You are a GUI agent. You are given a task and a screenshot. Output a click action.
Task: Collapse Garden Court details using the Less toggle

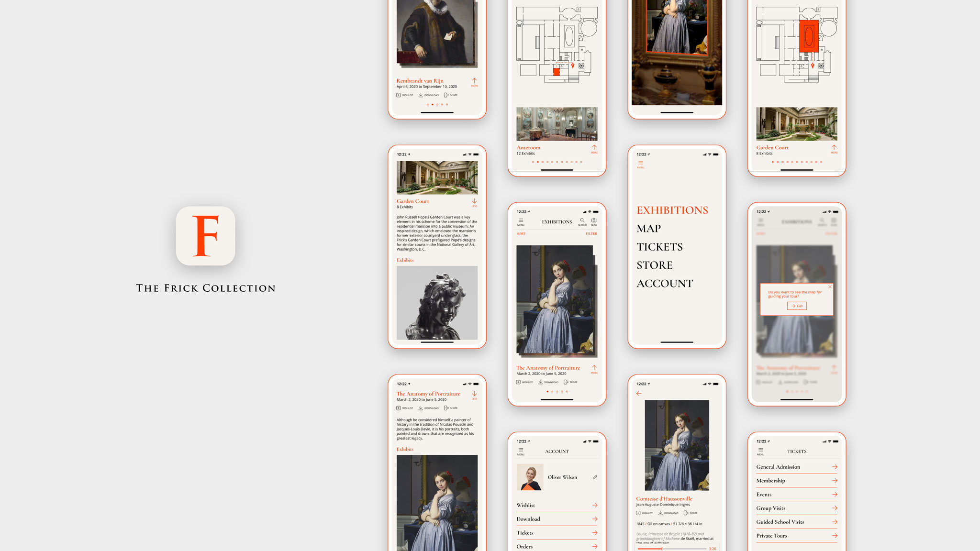pos(474,202)
